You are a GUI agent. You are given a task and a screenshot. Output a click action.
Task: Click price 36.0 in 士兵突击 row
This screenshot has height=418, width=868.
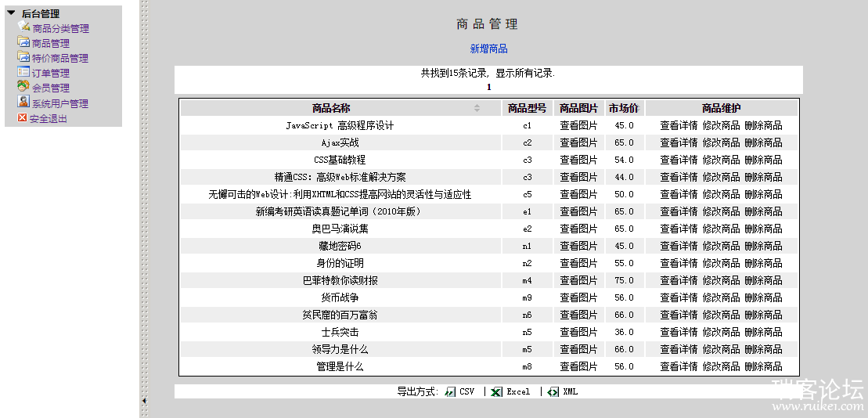click(x=624, y=332)
